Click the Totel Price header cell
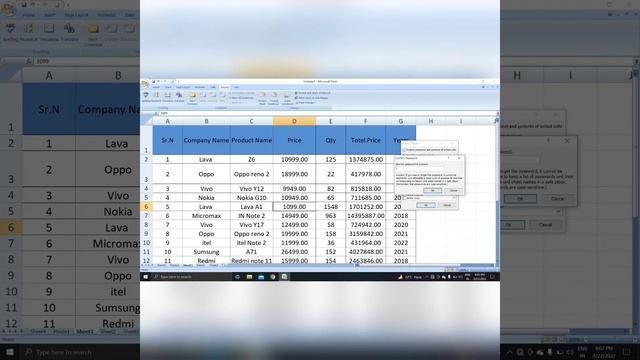Viewport: 640px width, 360px height. click(x=365, y=140)
